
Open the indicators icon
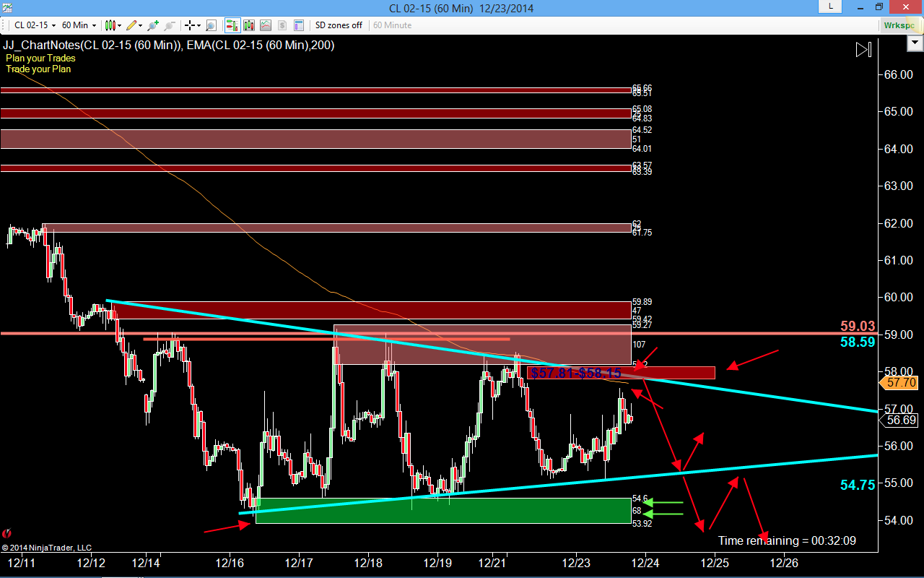click(266, 25)
